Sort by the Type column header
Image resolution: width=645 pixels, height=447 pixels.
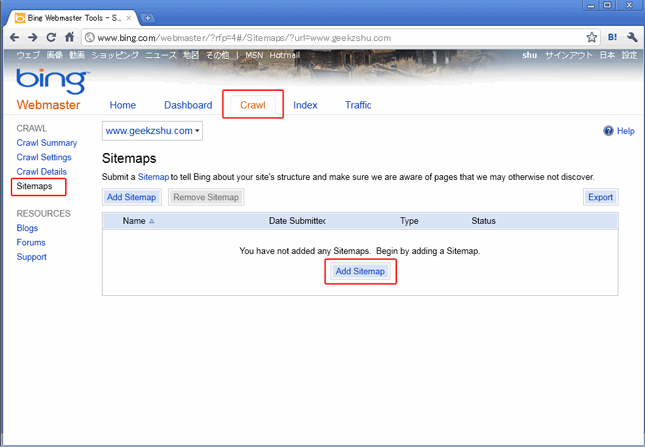[409, 221]
